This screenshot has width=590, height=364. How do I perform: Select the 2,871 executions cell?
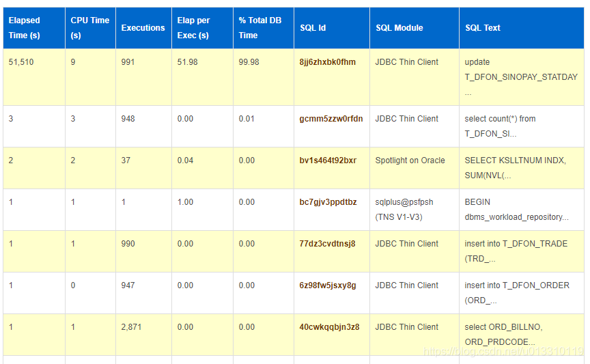tap(143, 335)
